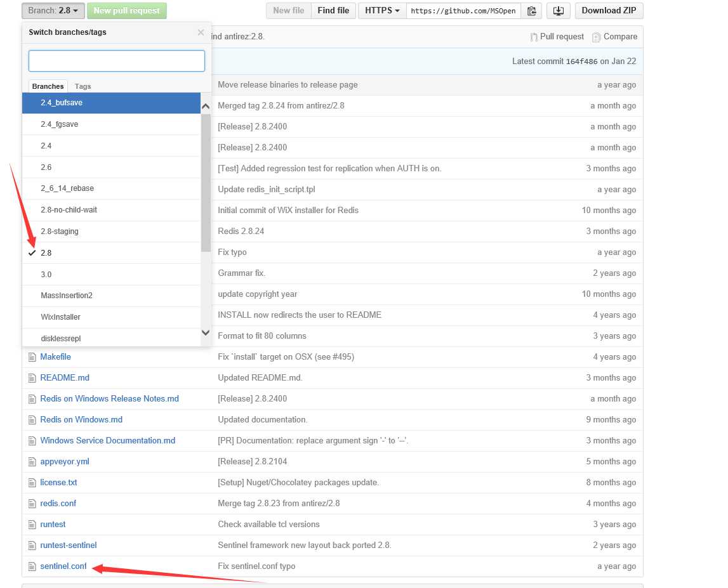Viewport: 728px width, 588px height.
Task: Open the README.md file
Action: click(65, 378)
